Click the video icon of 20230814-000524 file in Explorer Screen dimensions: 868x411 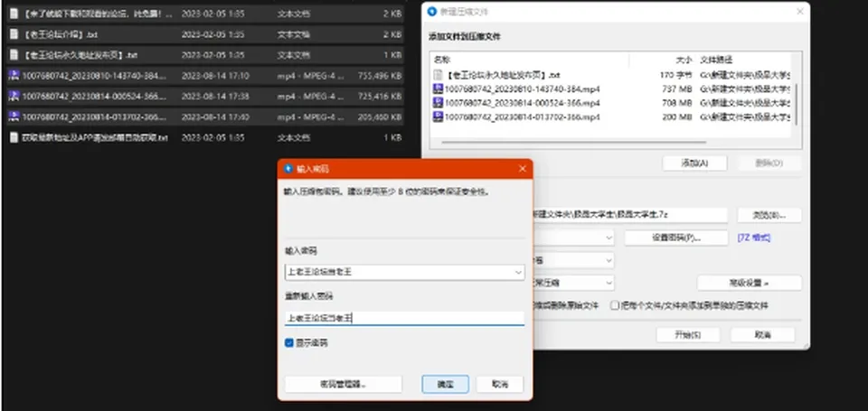pos(14,97)
